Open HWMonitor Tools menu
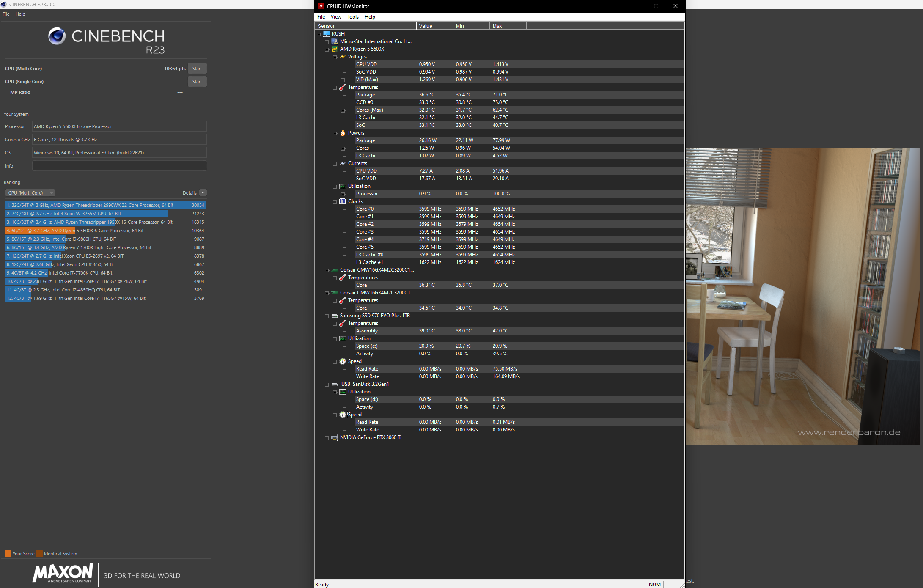The height and width of the screenshot is (588, 923). pos(353,17)
